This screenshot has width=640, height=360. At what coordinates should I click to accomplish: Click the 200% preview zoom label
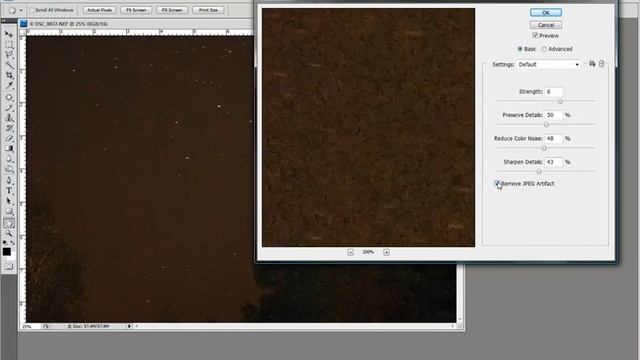368,252
